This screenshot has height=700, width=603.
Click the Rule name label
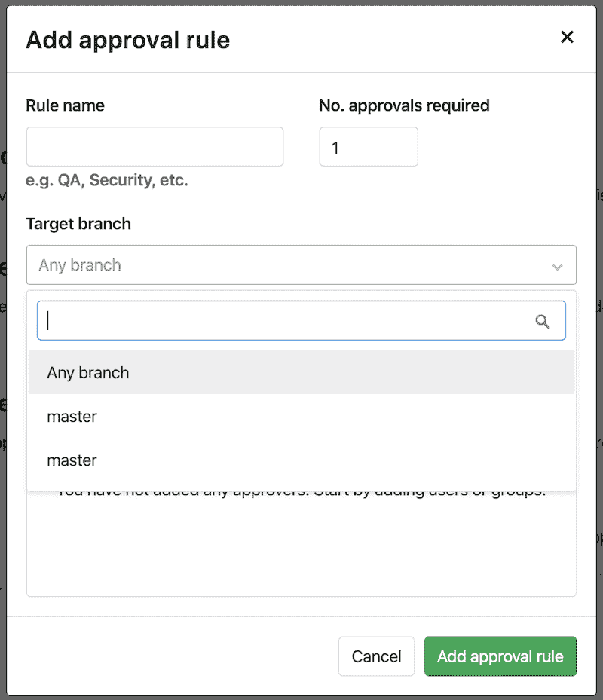65,105
